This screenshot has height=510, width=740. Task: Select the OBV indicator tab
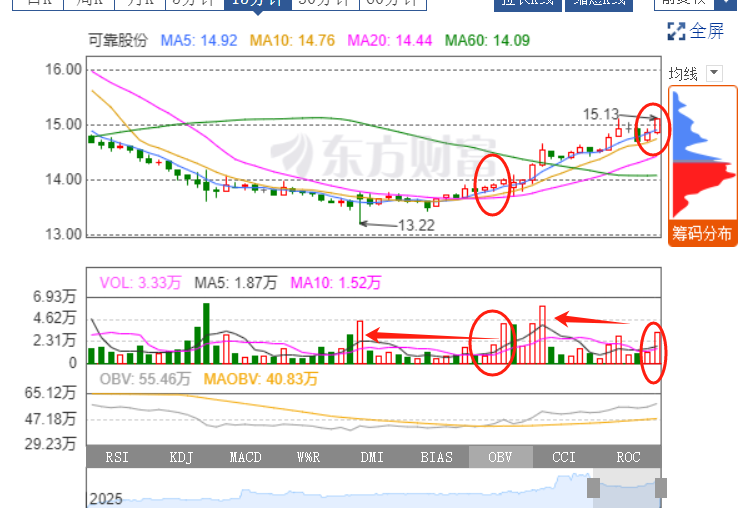(x=500, y=457)
